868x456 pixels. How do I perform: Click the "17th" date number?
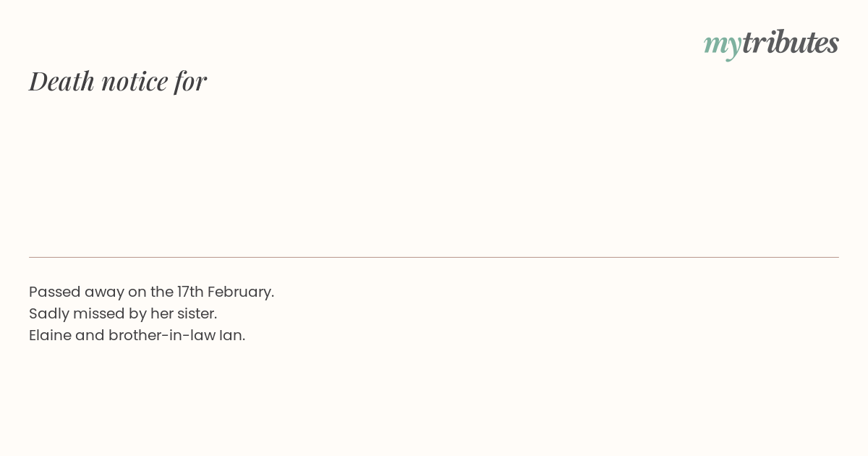click(x=190, y=292)
